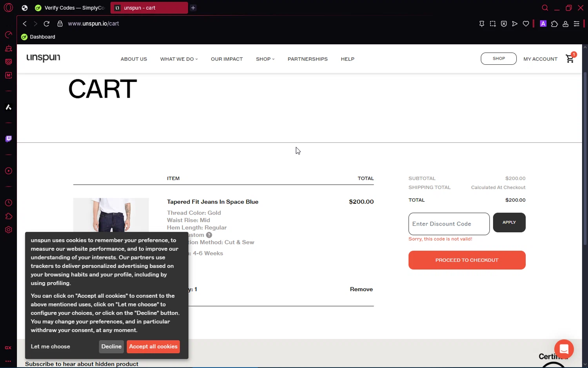This screenshot has width=588, height=368.
Task: Click the item price $200.00 in cart row
Action: [x=361, y=202]
